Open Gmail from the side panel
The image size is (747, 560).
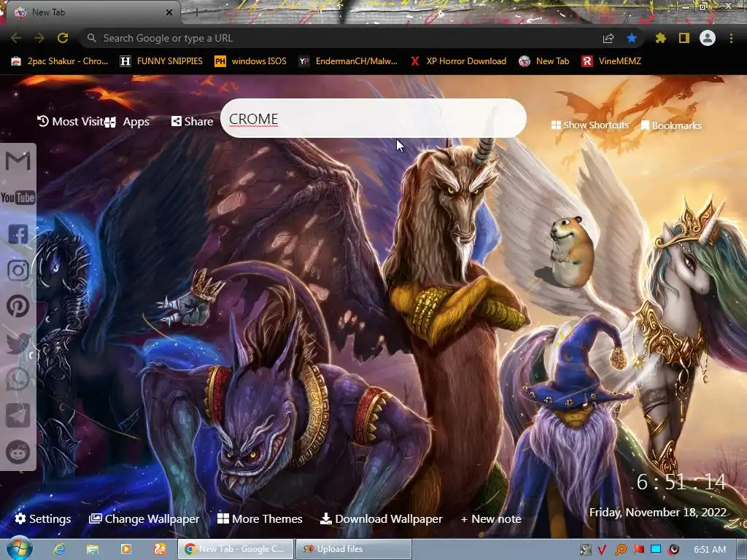click(x=18, y=161)
